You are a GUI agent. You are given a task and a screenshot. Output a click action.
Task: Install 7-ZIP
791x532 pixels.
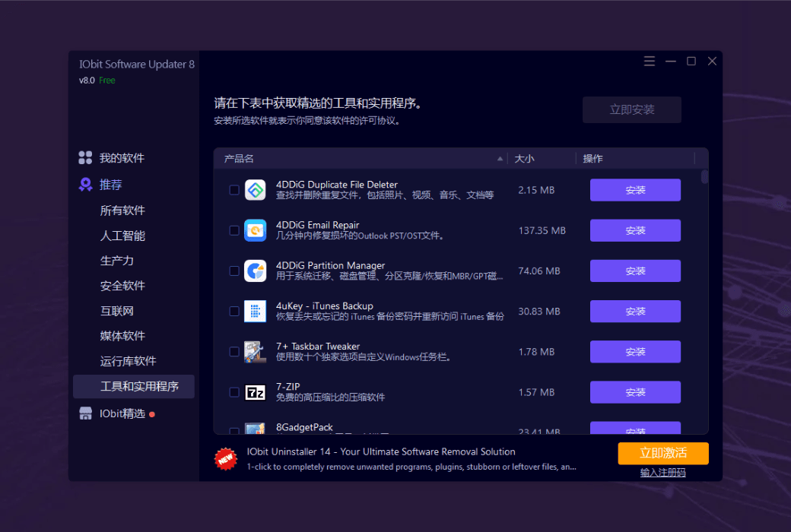pos(635,392)
